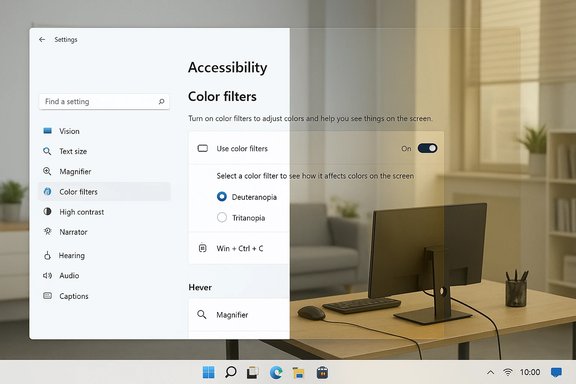Open Audio settings
Image resolution: width=576 pixels, height=384 pixels.
coord(104,276)
